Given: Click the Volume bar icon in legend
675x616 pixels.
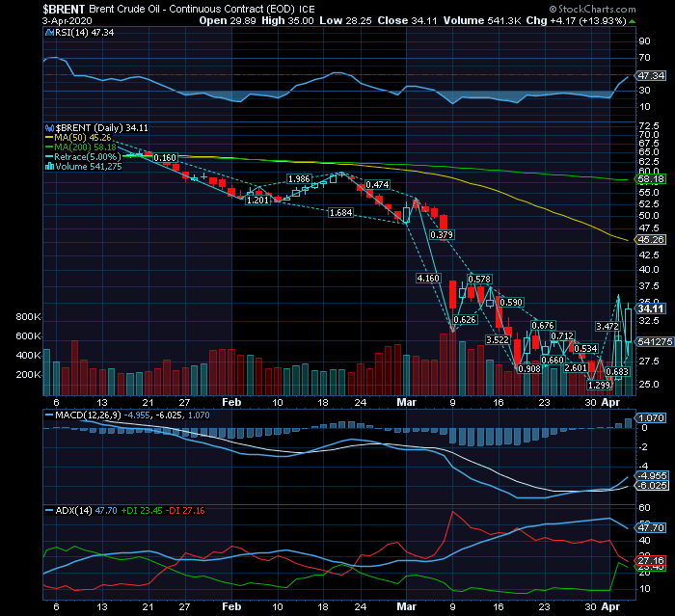Looking at the screenshot, I should tap(49, 167).
